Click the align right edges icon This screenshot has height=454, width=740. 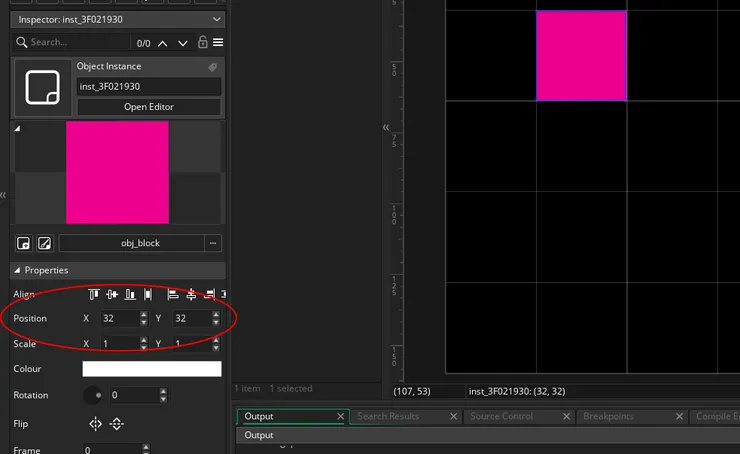click(x=209, y=294)
